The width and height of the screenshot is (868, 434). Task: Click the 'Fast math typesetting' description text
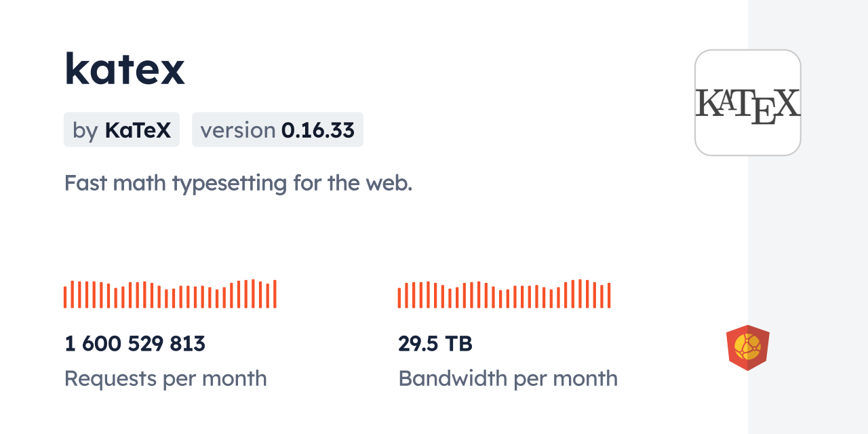(238, 183)
